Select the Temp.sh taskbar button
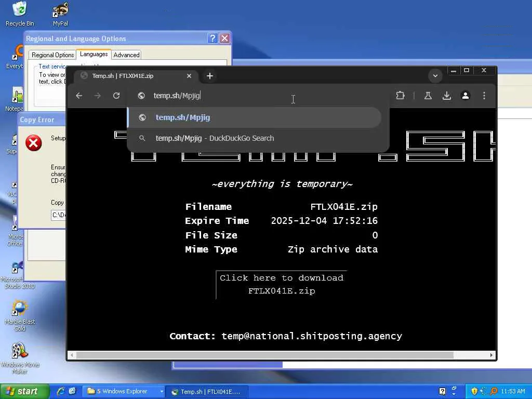 207,392
